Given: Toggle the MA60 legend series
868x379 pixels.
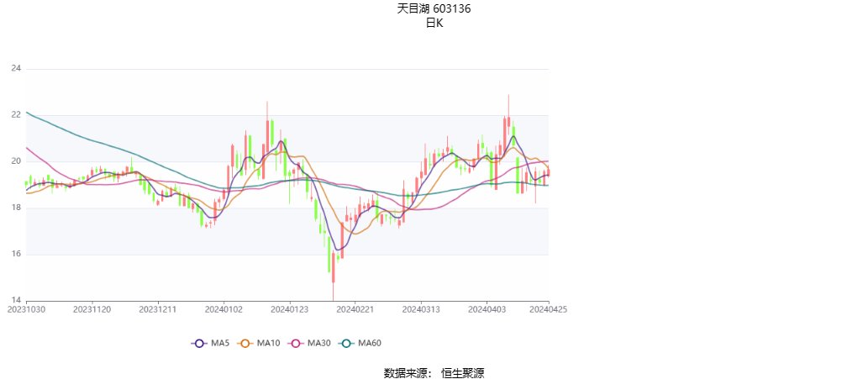Looking at the screenshot, I should [x=360, y=343].
